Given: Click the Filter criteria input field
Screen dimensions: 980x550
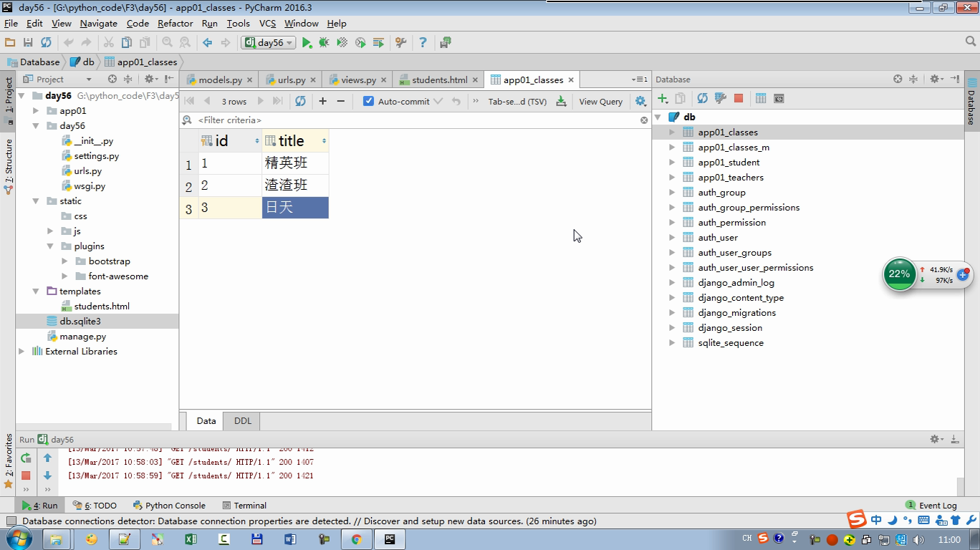Looking at the screenshot, I should tap(415, 120).
